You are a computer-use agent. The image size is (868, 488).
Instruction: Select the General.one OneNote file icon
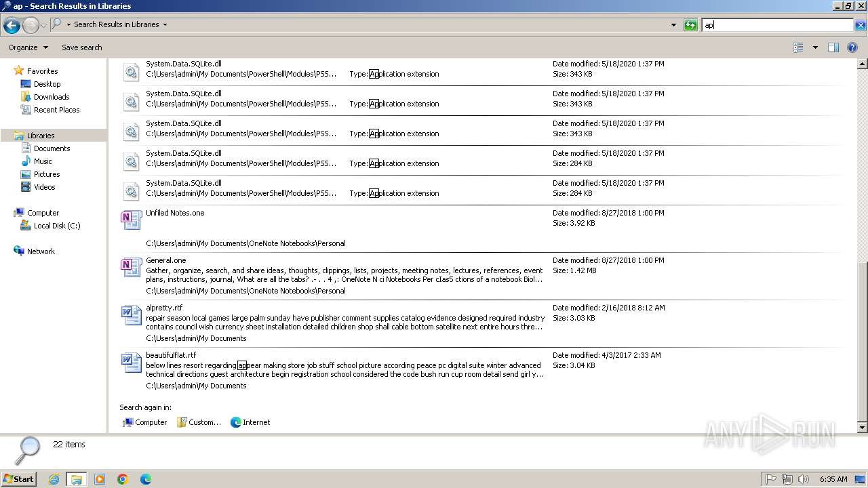[x=131, y=267]
